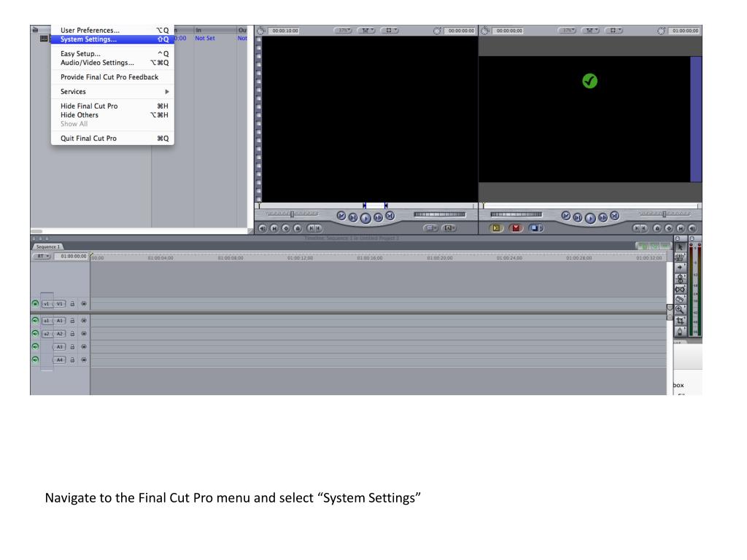Select the Edit Selection tool
The height and width of the screenshot is (560, 747).
pyautogui.click(x=680, y=257)
